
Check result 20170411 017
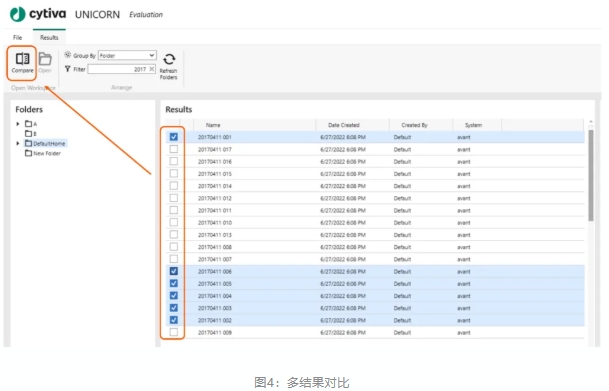pos(174,149)
